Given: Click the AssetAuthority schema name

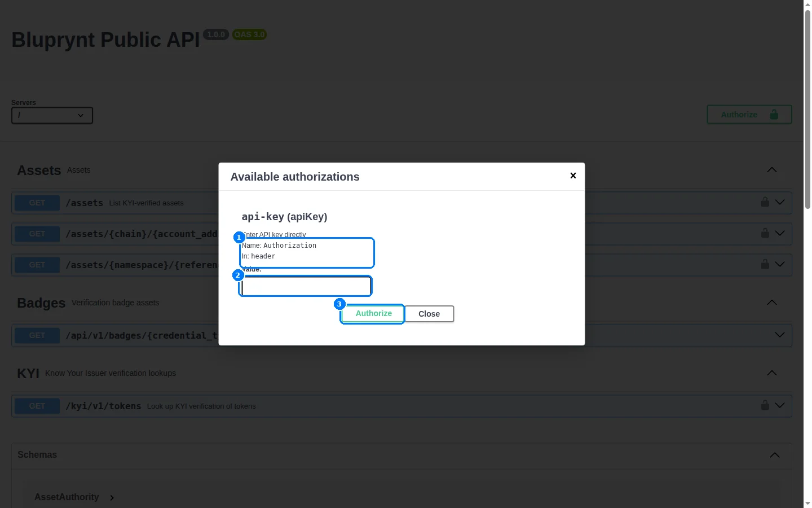Looking at the screenshot, I should pyautogui.click(x=67, y=497).
